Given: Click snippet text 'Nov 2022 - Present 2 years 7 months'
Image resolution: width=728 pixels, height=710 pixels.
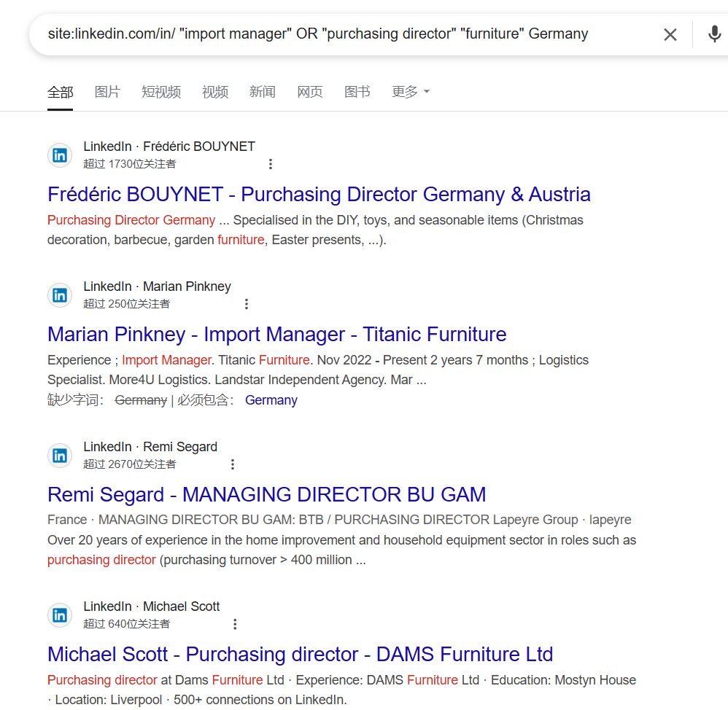Looking at the screenshot, I should click(423, 360).
